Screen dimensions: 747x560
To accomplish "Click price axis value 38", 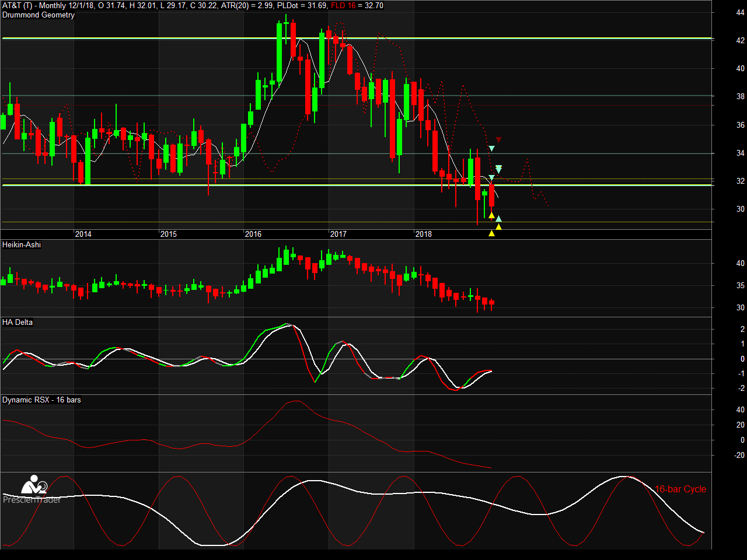I will pos(740,97).
